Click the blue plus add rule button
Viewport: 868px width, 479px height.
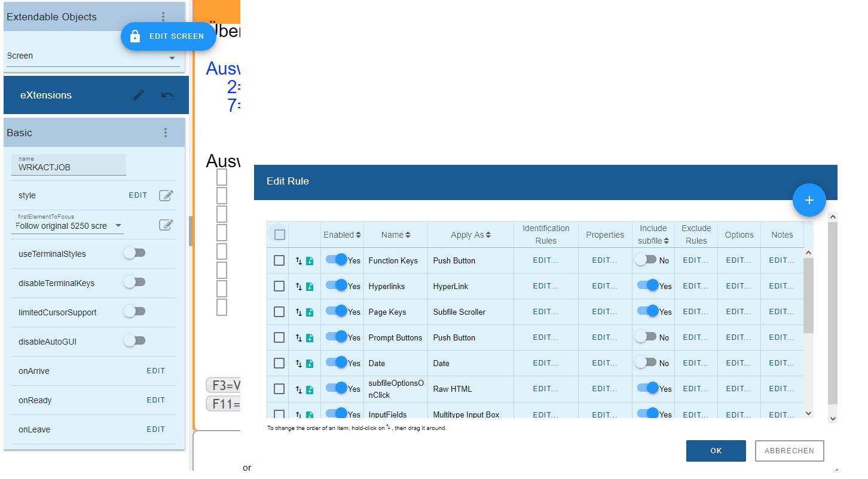tap(809, 200)
